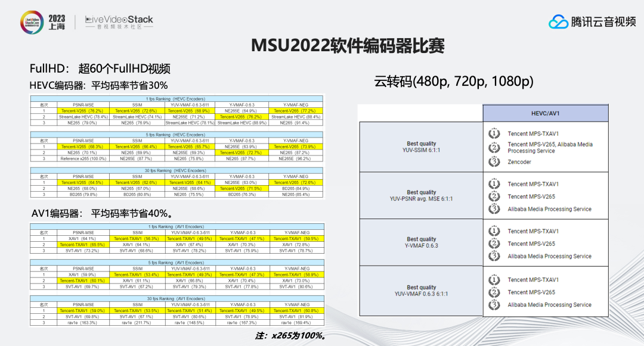
Task: Click the Tencent-TXAV1 (65.5%) cell
Action: click(82, 245)
